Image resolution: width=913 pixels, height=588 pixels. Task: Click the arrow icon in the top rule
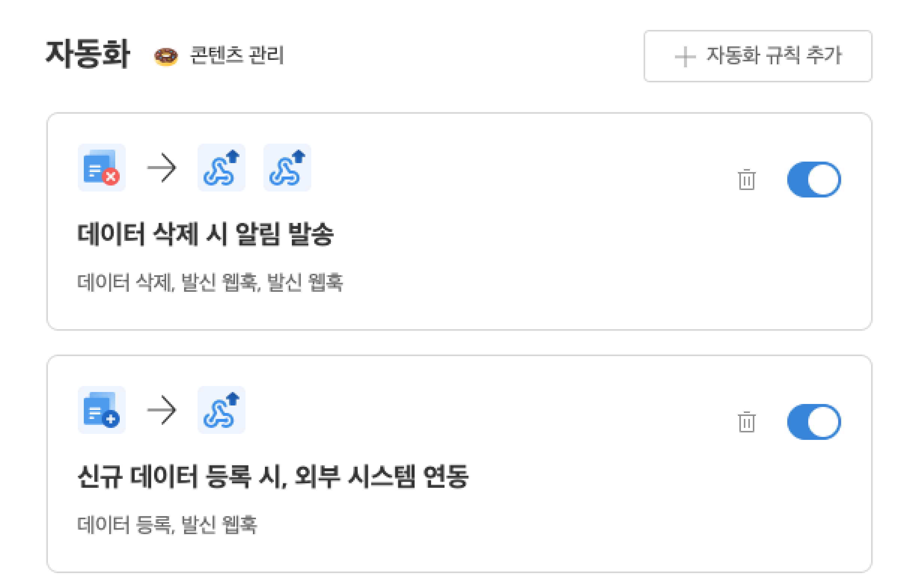[162, 168]
